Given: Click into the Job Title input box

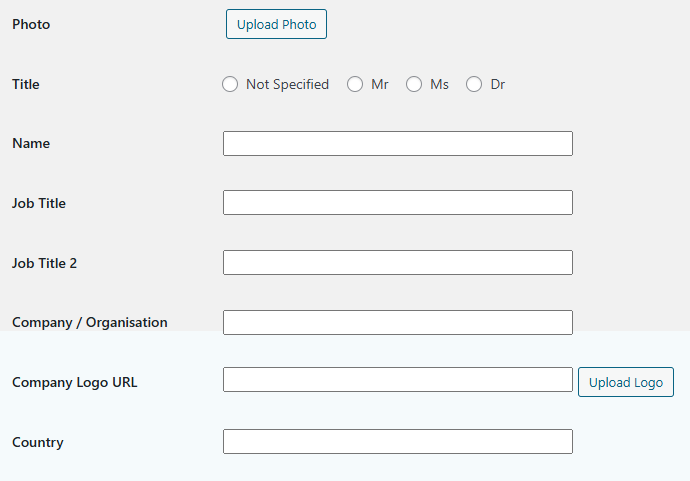Looking at the screenshot, I should click(397, 203).
